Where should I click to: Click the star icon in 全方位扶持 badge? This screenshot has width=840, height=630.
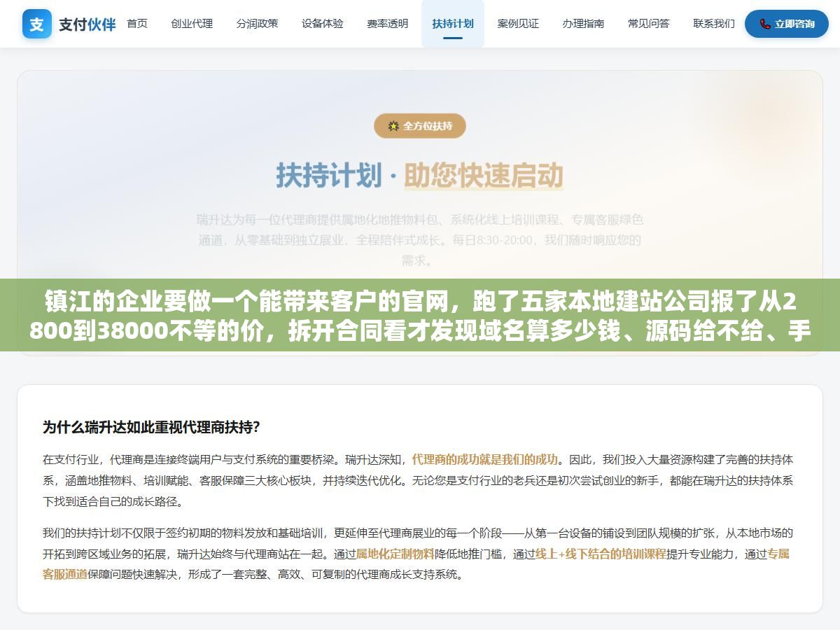pyautogui.click(x=393, y=126)
